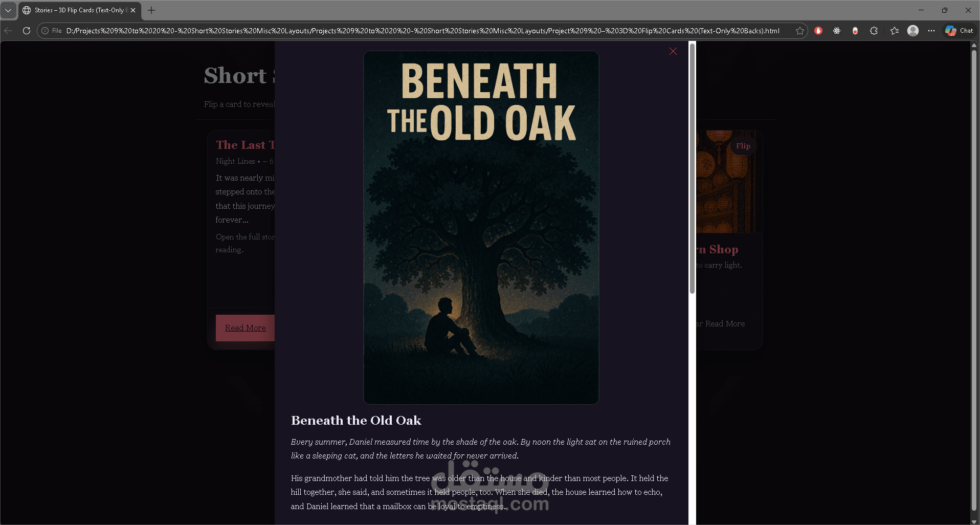Image resolution: width=980 pixels, height=525 pixels.
Task: Click the Beneath the Old Oak heading
Action: 356,421
